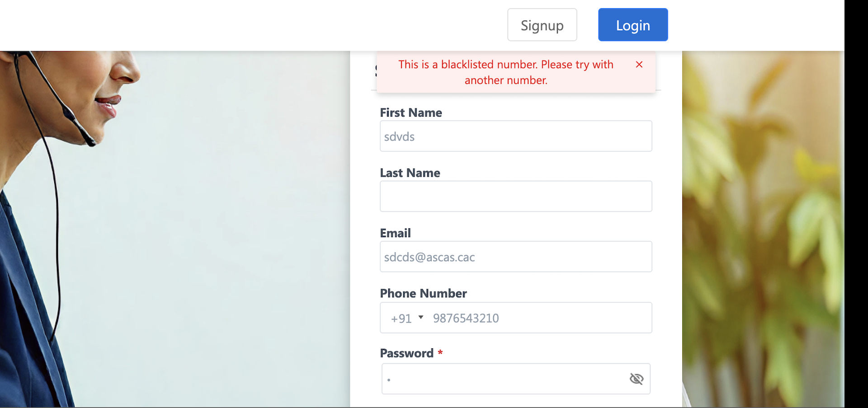868x408 pixels.
Task: Click the Password label
Action: point(406,353)
